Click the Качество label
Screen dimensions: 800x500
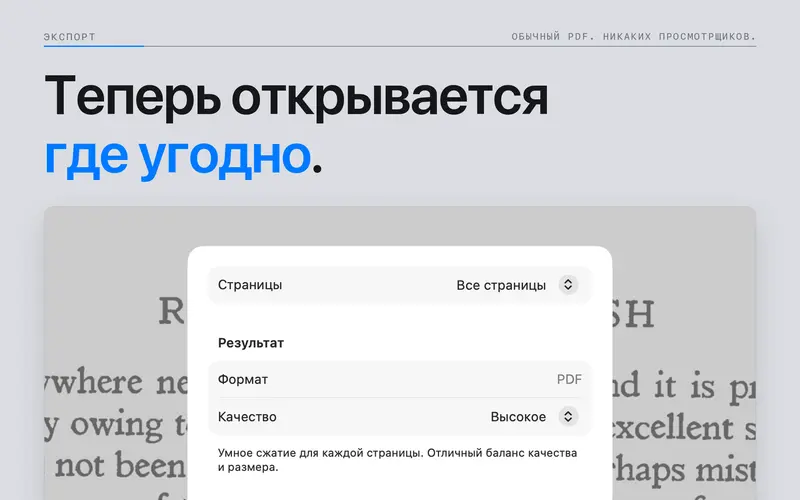[x=247, y=417]
